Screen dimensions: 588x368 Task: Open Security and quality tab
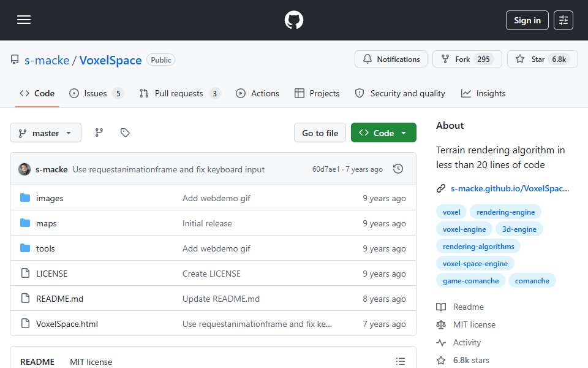click(x=400, y=93)
